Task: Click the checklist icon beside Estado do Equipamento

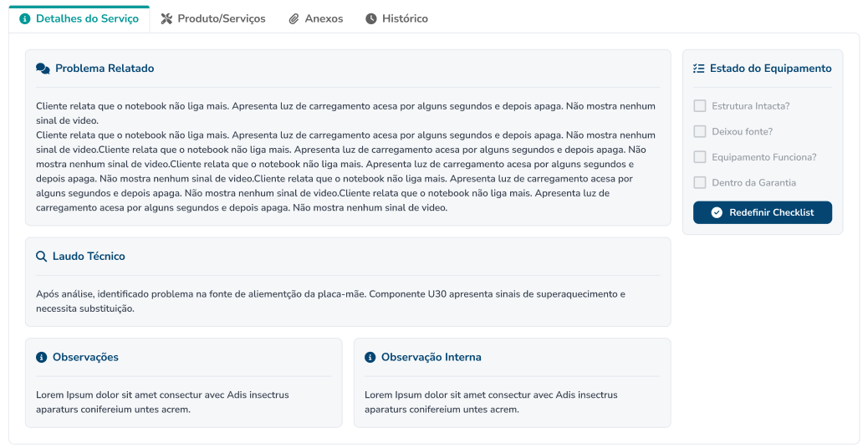Action: coord(699,69)
